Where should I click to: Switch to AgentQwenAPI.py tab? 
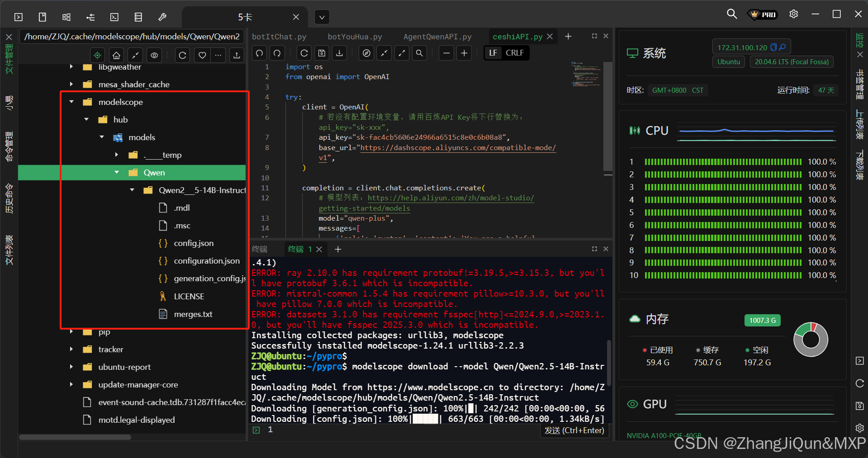coord(437,37)
